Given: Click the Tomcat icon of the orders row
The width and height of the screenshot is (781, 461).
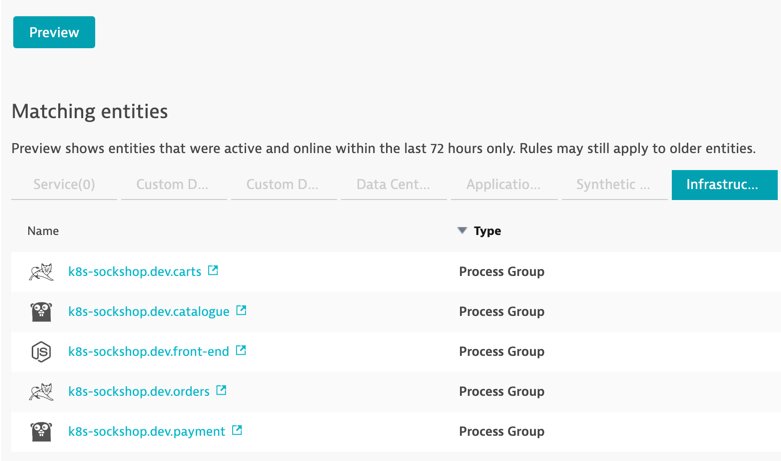Looking at the screenshot, I should (x=41, y=392).
